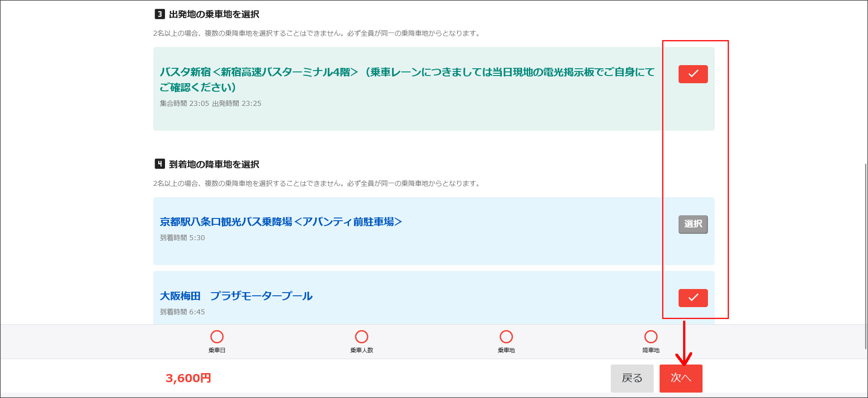Select the バスタ新宿 boarding location title
Image resolution: width=868 pixels, height=398 pixels.
407,79
